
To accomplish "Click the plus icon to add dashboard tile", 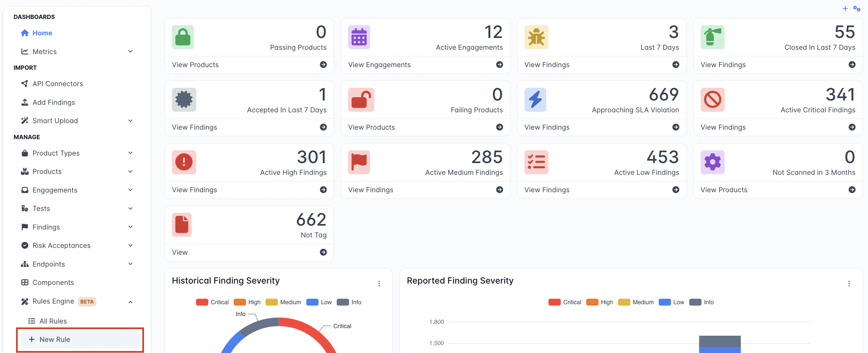I will point(845,9).
